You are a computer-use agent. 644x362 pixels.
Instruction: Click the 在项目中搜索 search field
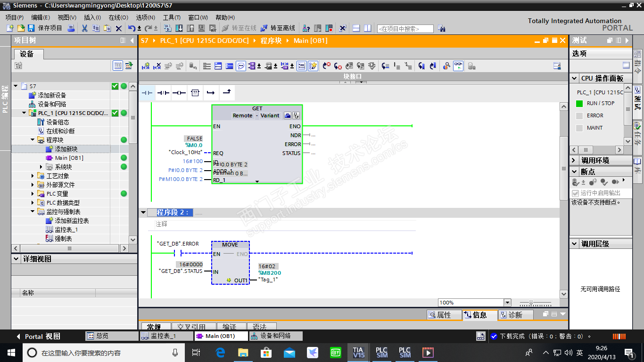tap(405, 29)
